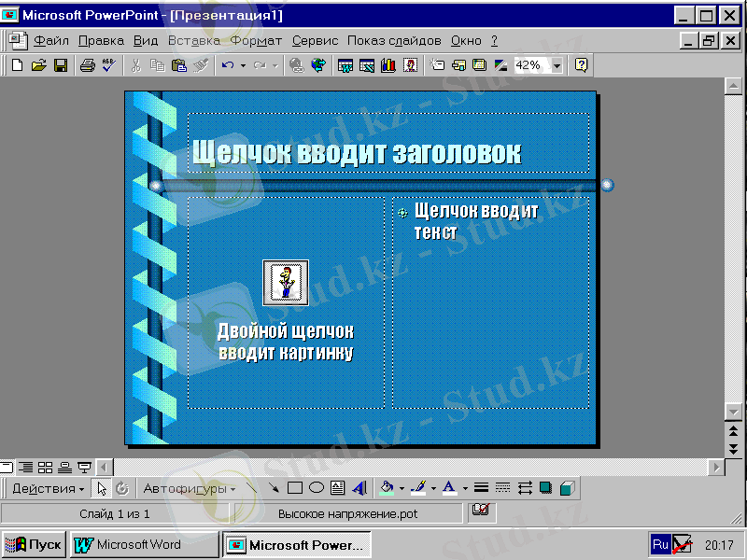Viewport: 747px width, 560px height.
Task: Open the font color dropdown arrow
Action: pyautogui.click(x=465, y=488)
